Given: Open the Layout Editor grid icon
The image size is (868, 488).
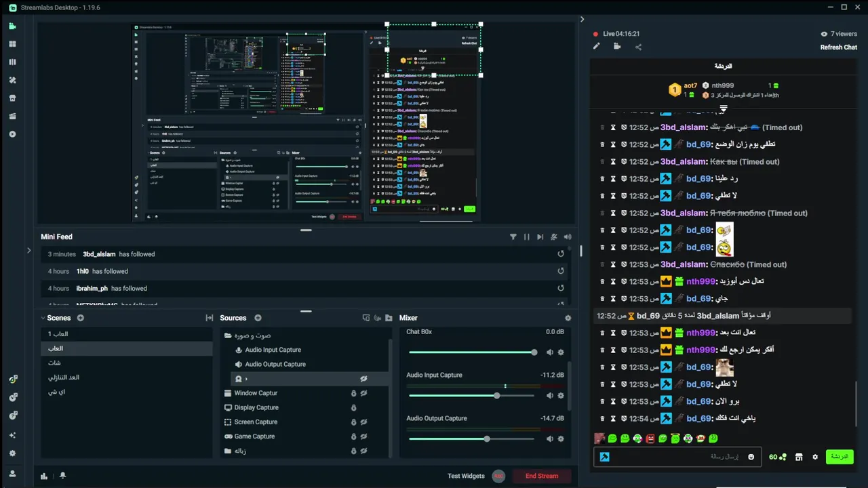Looking at the screenshot, I should [12, 44].
